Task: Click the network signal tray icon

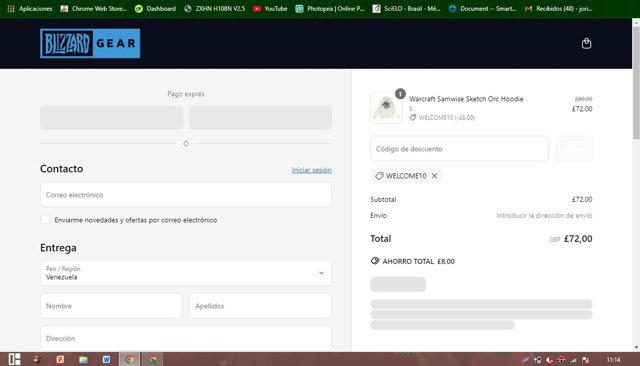Action: (573, 359)
